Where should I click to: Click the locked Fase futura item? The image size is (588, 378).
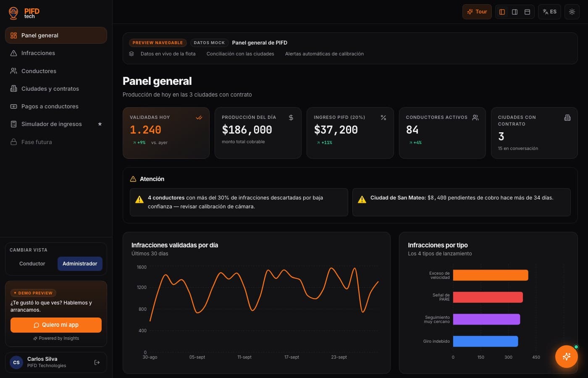(56, 142)
